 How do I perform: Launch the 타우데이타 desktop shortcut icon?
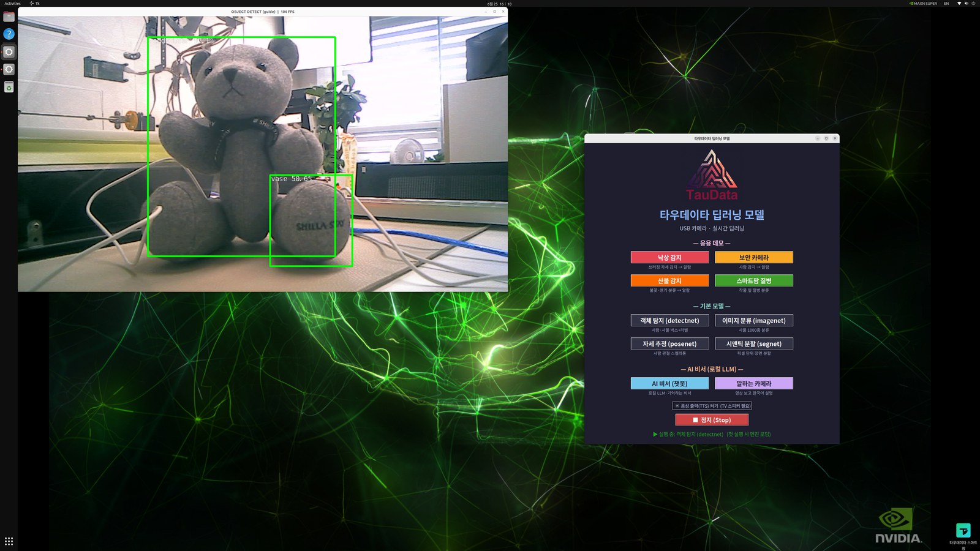963,530
